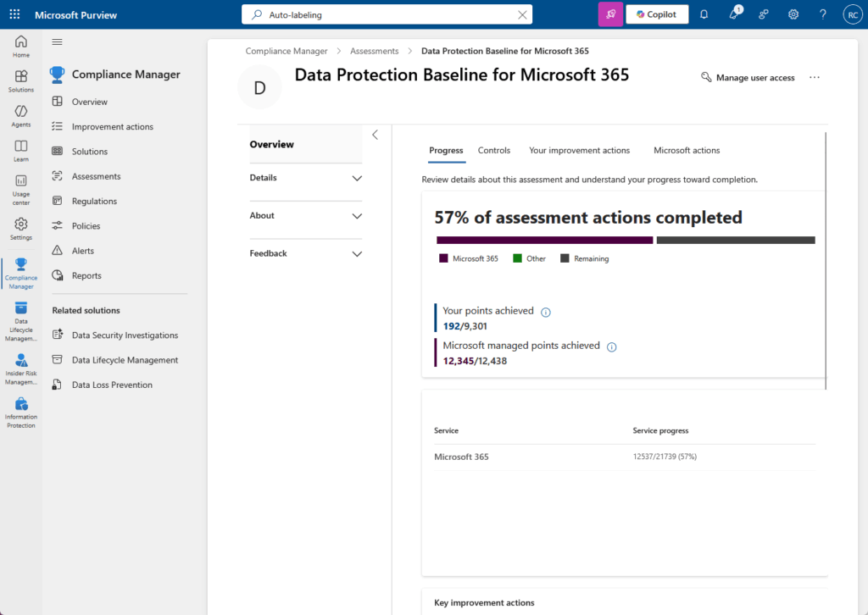Click the vertical scrollbar of progress panel
The height and width of the screenshot is (615, 868).
click(826, 260)
